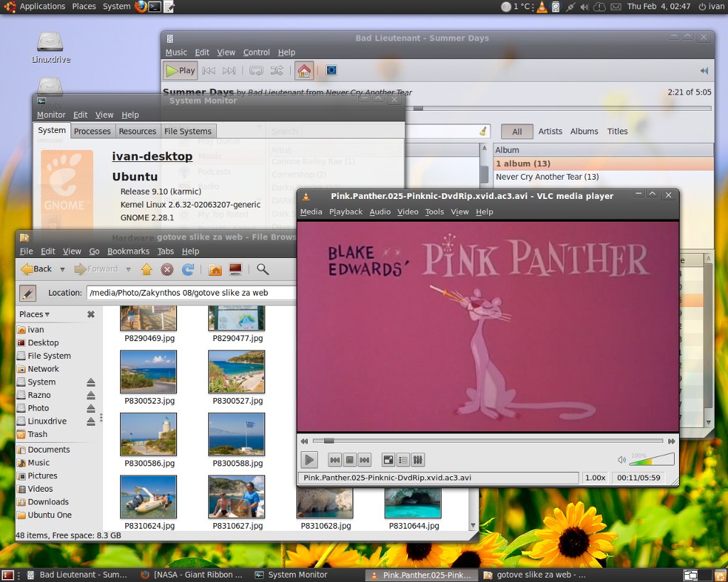728x582 pixels.
Task: Open VLC extended settings equalizer icon
Action: click(x=418, y=460)
